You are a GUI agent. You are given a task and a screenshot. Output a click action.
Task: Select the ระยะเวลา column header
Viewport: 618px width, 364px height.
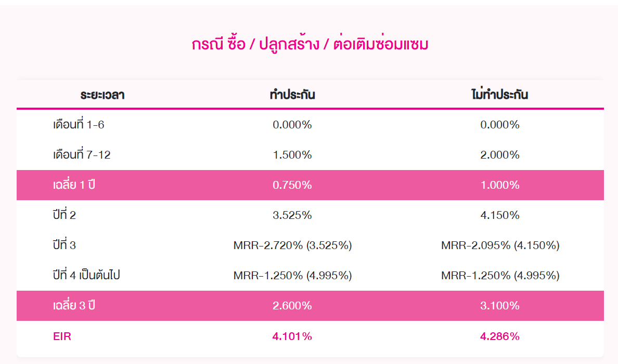(102, 95)
